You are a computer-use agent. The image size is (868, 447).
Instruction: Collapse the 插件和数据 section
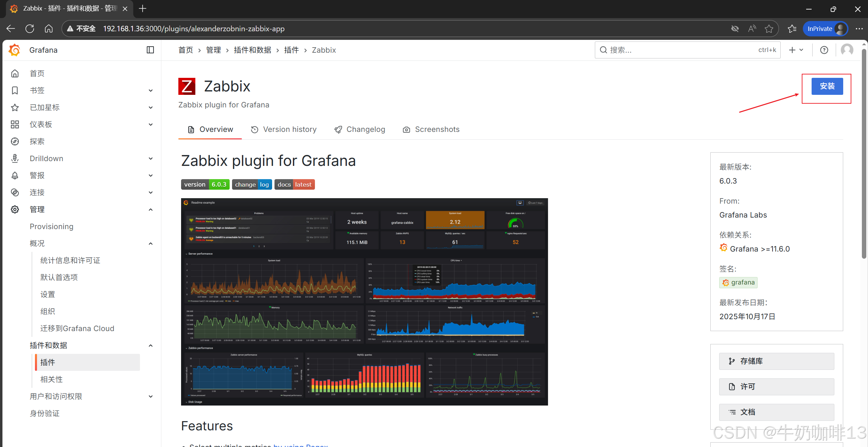point(150,345)
